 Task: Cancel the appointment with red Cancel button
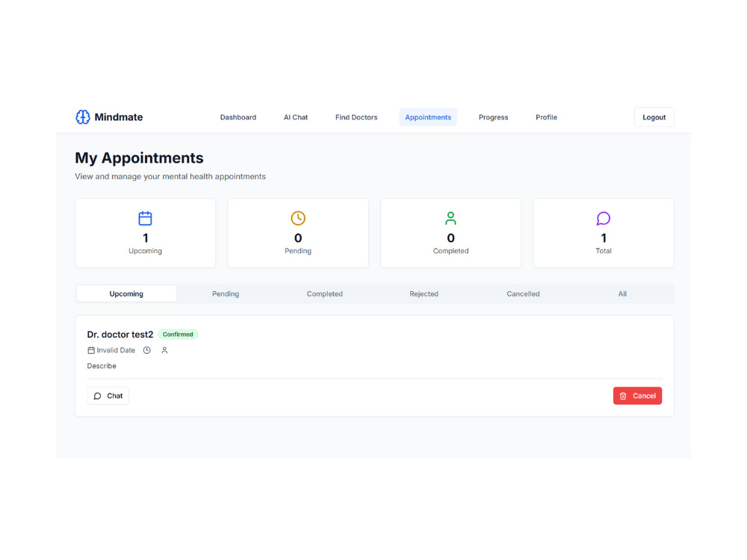click(x=637, y=396)
